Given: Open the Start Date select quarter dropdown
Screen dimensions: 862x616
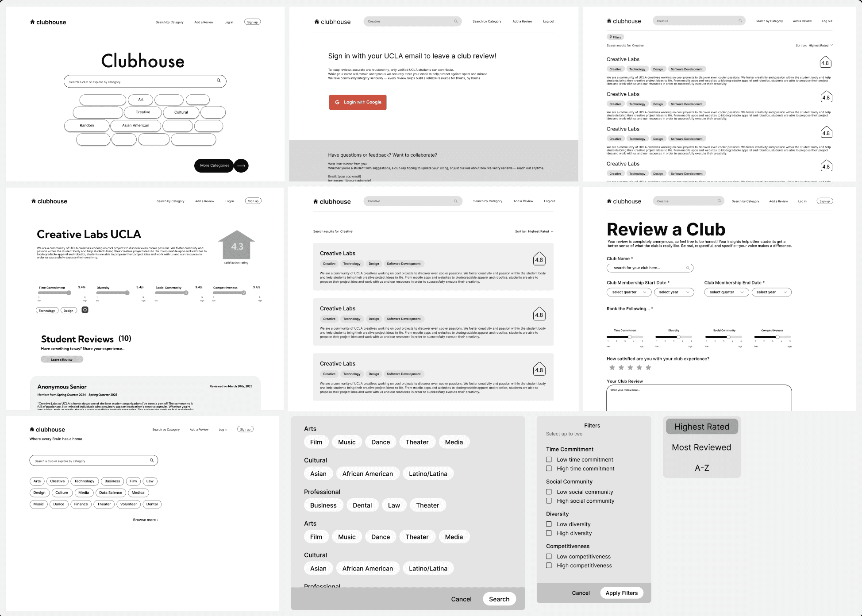Looking at the screenshot, I should pos(629,292).
